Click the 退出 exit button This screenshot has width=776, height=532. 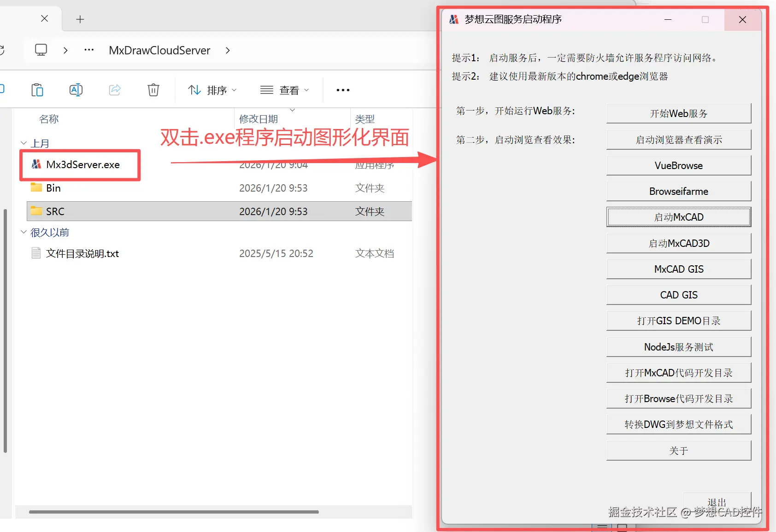717,502
